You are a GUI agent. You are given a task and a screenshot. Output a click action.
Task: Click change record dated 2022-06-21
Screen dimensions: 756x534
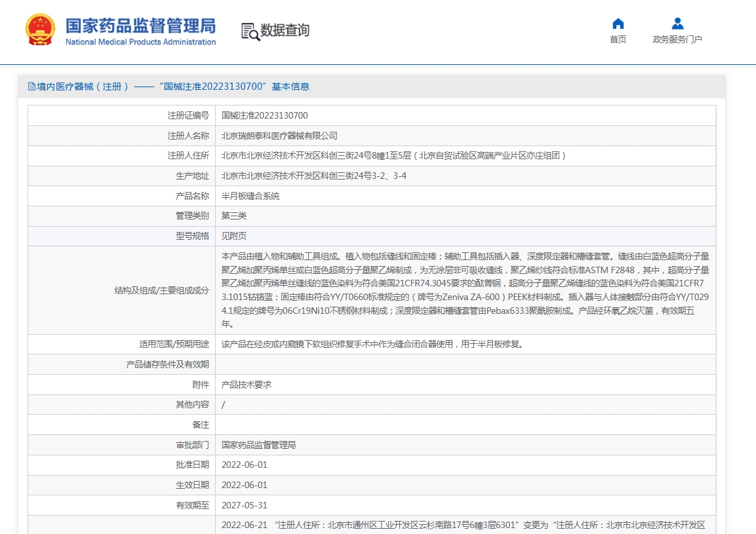464,525
